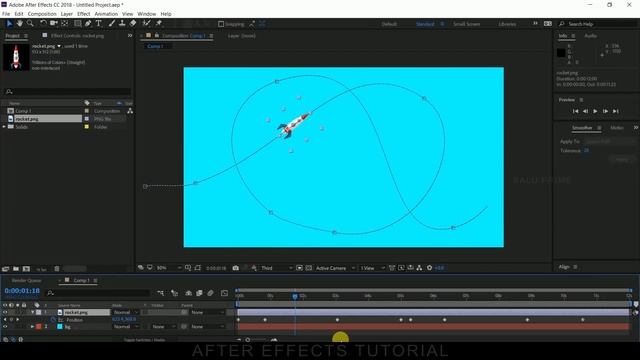The width and height of the screenshot is (640, 360).
Task: Open the Normal blend mode dropdown for rocket.png
Action: [x=126, y=312]
